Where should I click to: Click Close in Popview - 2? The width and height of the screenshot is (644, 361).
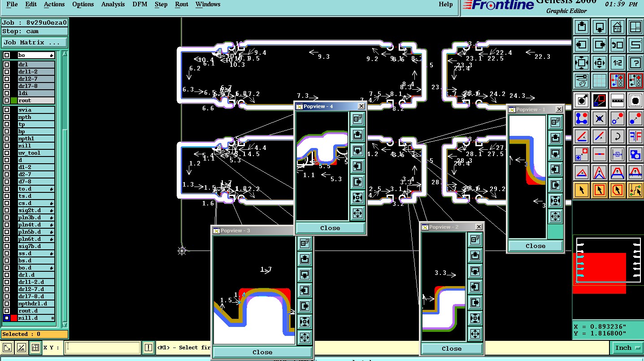coord(452,348)
